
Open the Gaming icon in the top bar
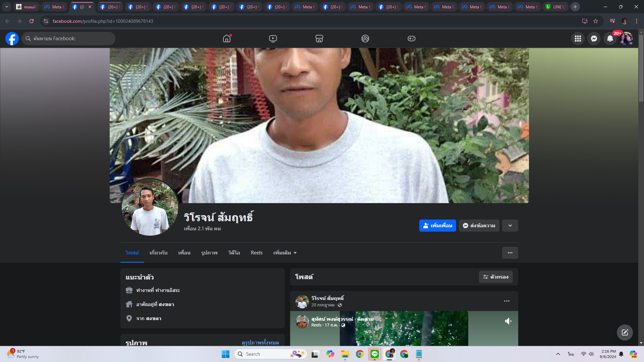pyautogui.click(x=411, y=39)
